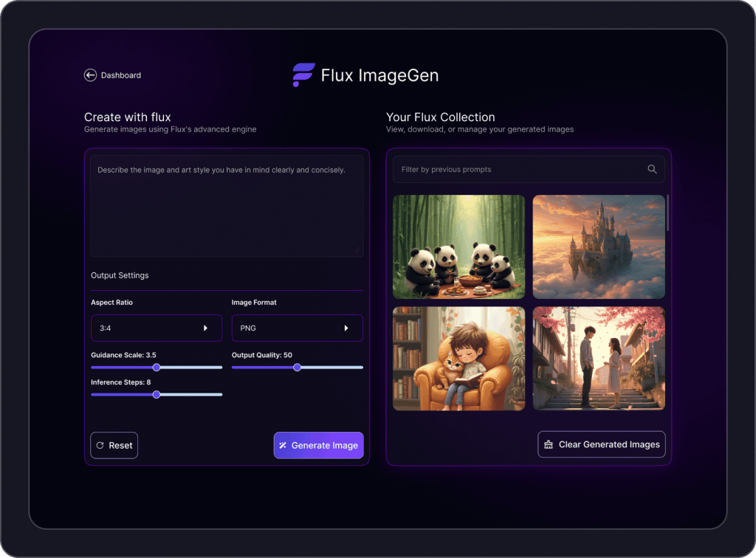Click the search magnifier in the filter field
The width and height of the screenshot is (756, 558).
tap(652, 169)
